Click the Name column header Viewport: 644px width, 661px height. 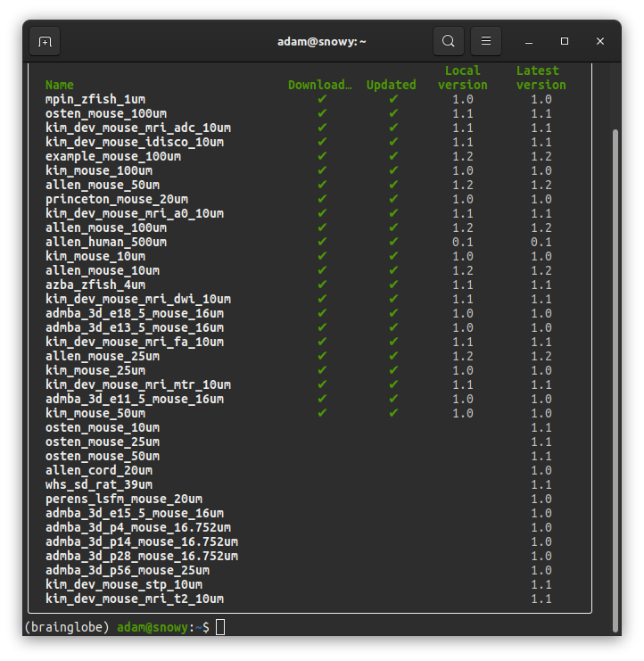(x=60, y=85)
